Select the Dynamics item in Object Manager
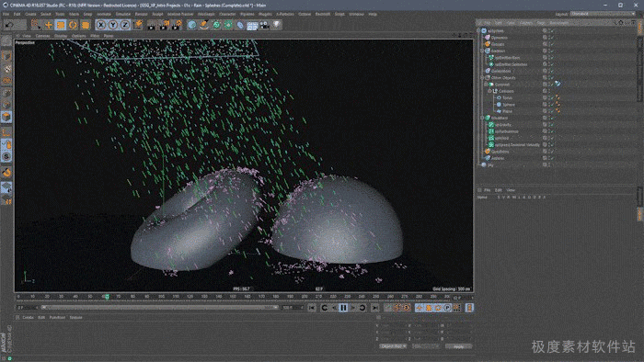Screen dimensions: 644x362 click(x=500, y=38)
